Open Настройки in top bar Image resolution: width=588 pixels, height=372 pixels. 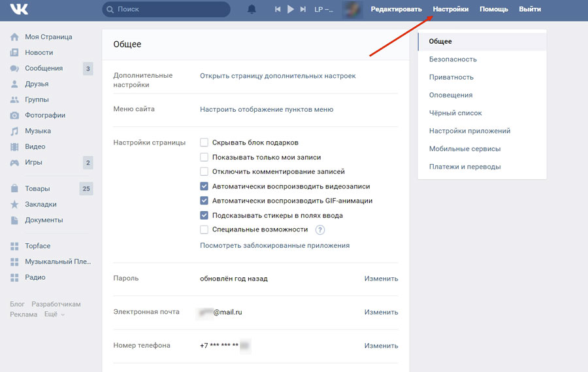[450, 9]
